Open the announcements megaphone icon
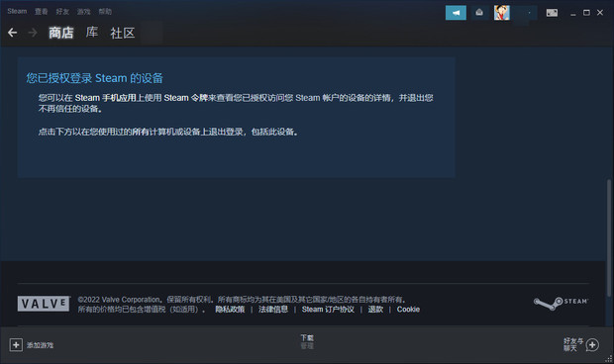The width and height of the screenshot is (614, 364). (456, 13)
